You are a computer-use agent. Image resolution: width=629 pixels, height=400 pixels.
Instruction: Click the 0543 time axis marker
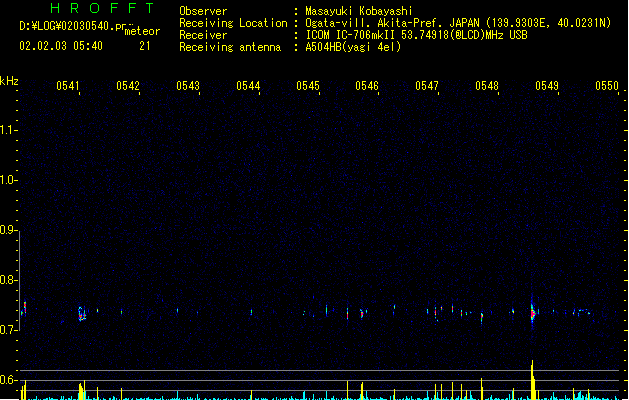pos(188,86)
